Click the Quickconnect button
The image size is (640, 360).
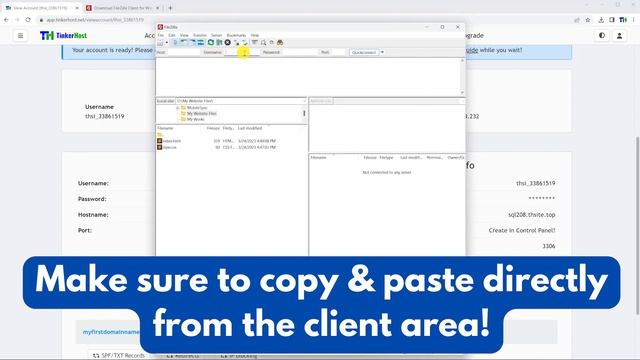pyautogui.click(x=364, y=52)
